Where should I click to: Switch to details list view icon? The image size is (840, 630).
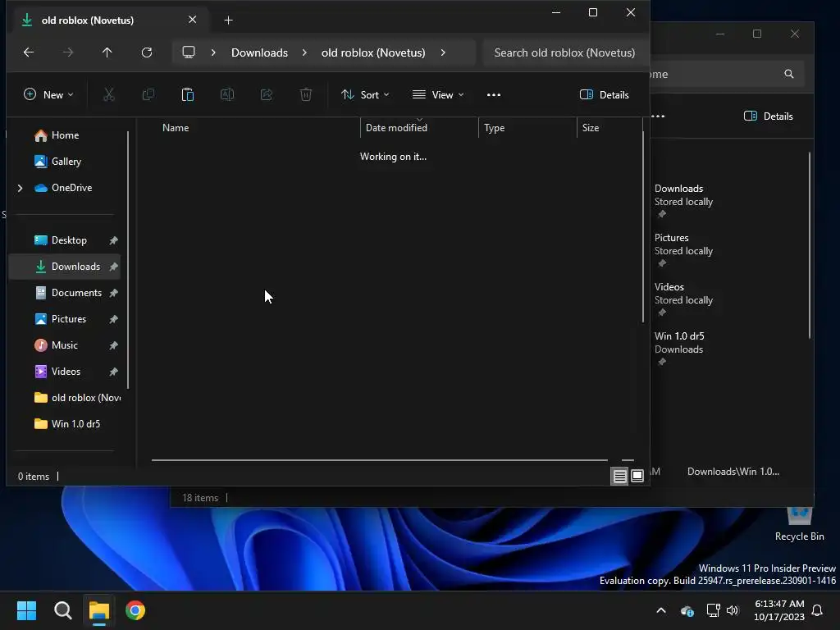pyautogui.click(x=620, y=476)
